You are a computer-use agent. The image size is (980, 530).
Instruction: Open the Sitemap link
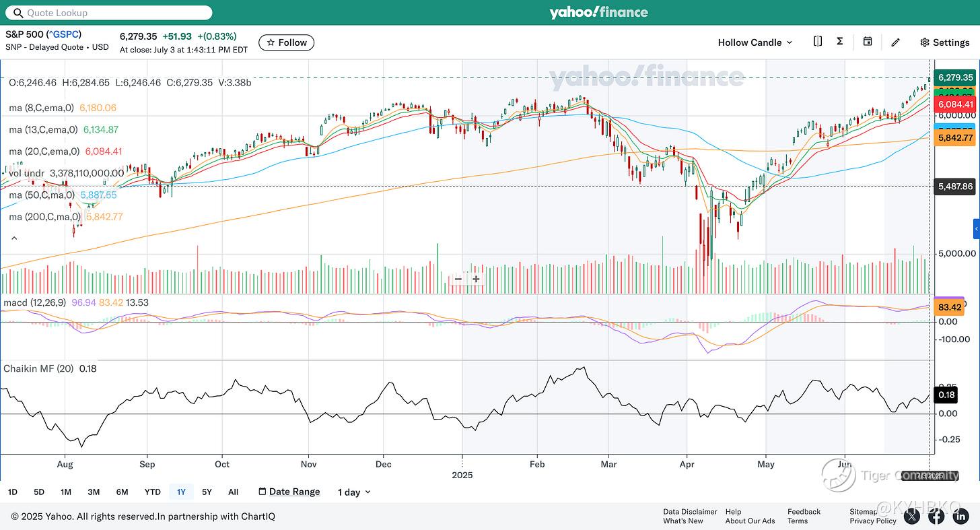(x=864, y=512)
